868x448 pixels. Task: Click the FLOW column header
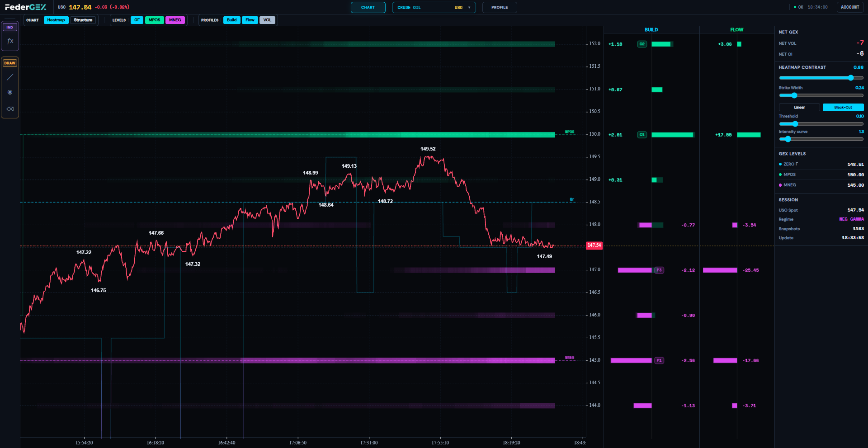pyautogui.click(x=737, y=30)
